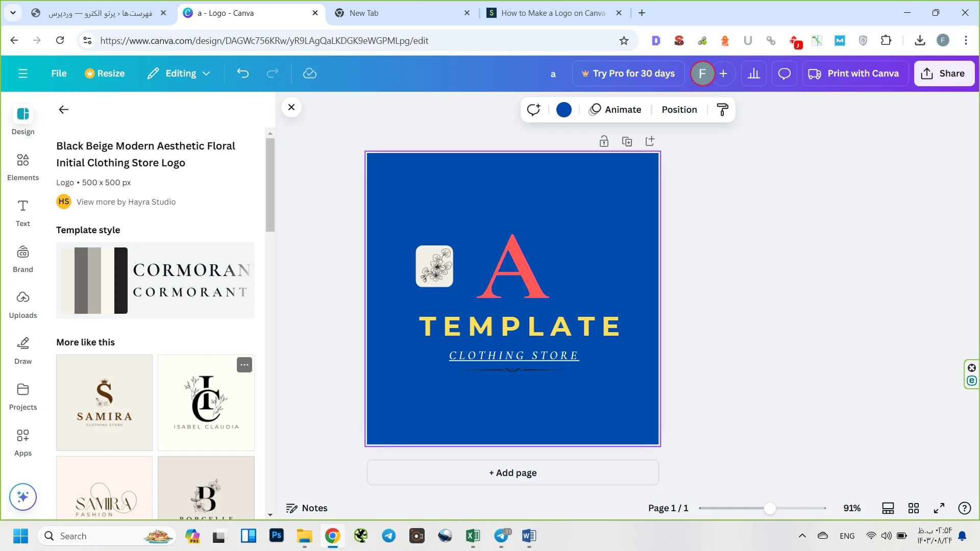
Task: Open the Windows Start menu
Action: [x=20, y=536]
